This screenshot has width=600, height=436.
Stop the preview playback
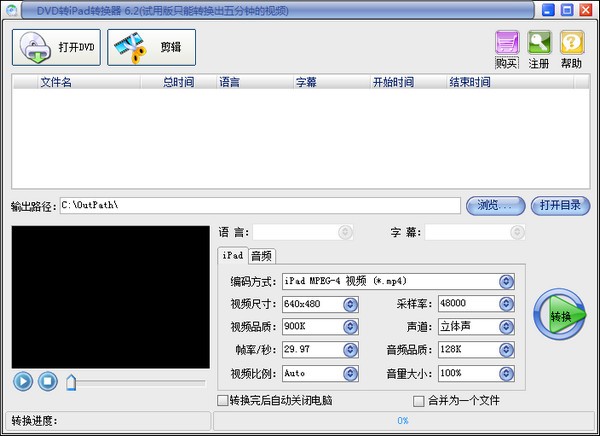click(x=48, y=381)
